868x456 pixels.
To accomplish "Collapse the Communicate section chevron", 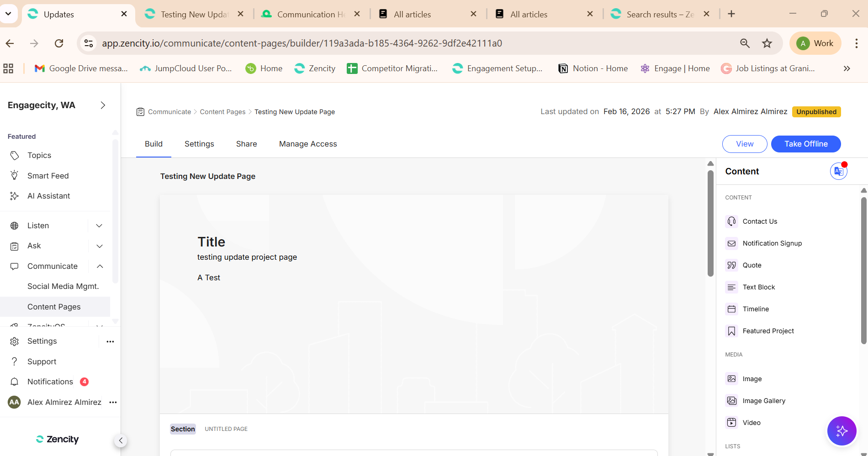I will (100, 266).
